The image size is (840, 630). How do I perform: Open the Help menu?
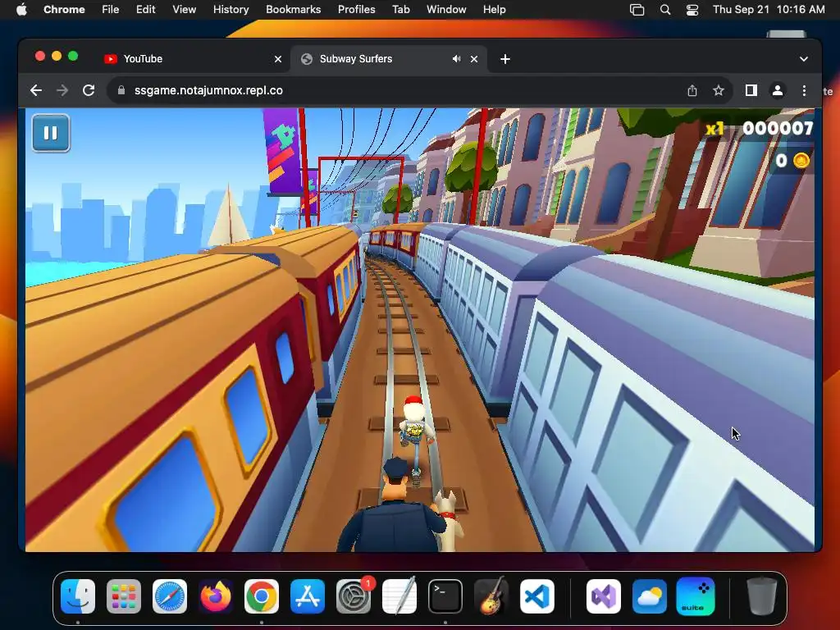point(494,9)
